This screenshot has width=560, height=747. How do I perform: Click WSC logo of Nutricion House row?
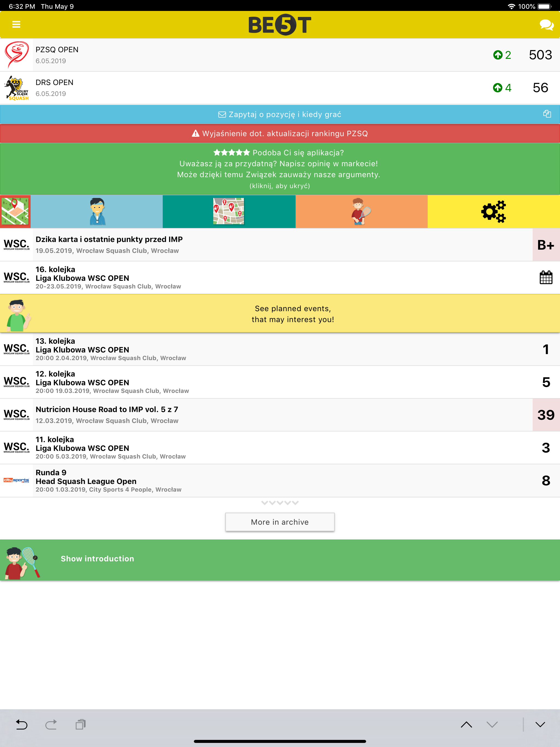coord(16,415)
